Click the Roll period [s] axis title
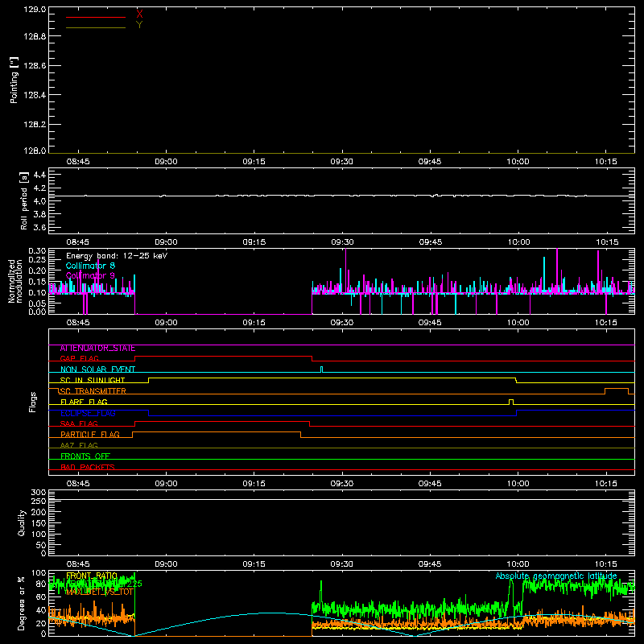 [x=24, y=200]
